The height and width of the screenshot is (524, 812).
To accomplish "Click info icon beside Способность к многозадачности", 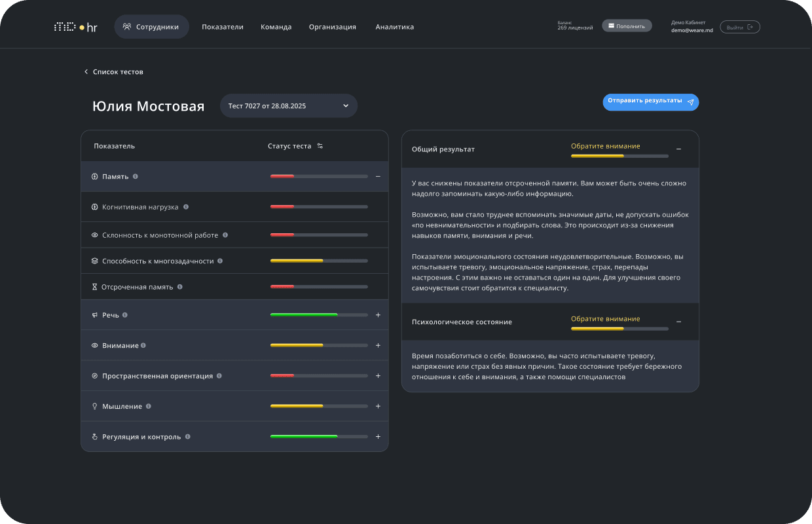I will pos(220,261).
